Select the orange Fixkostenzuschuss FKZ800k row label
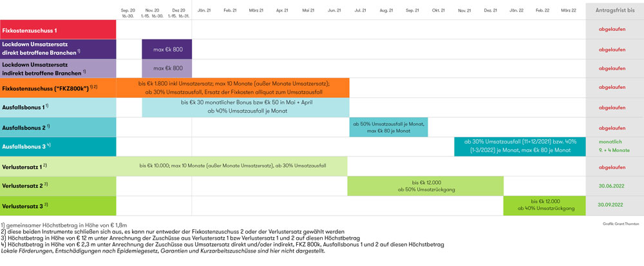 tap(58, 88)
